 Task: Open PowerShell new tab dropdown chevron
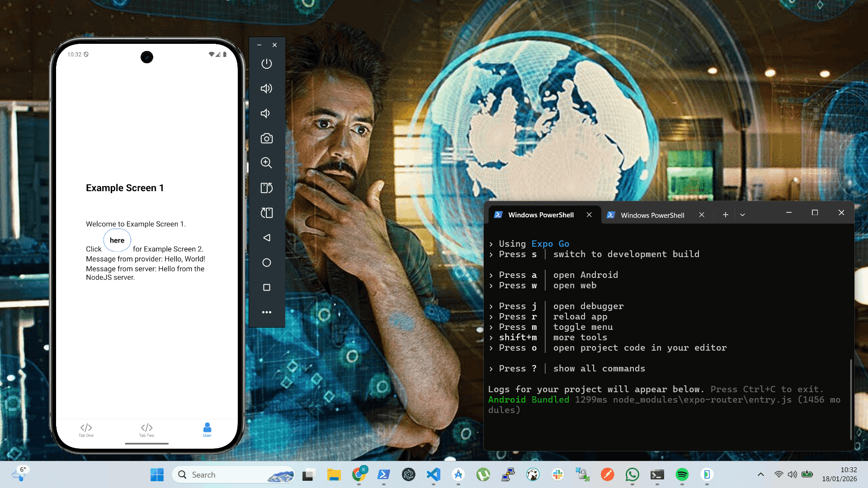point(742,215)
